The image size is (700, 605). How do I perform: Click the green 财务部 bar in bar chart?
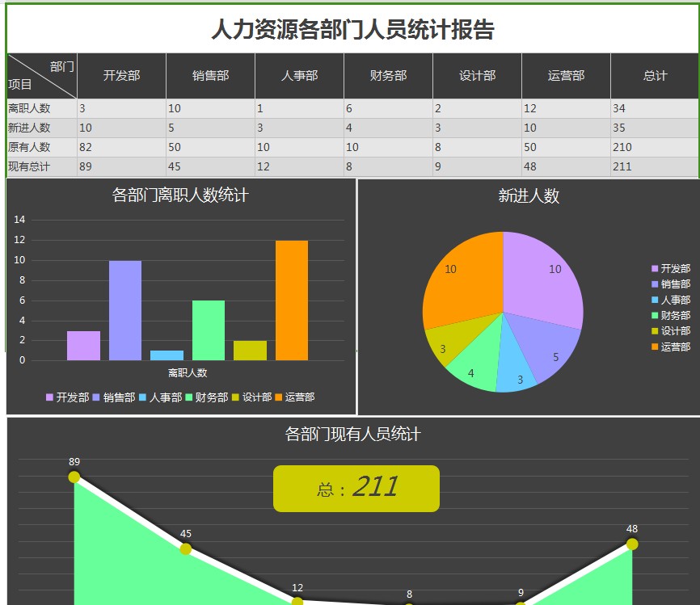[209, 330]
